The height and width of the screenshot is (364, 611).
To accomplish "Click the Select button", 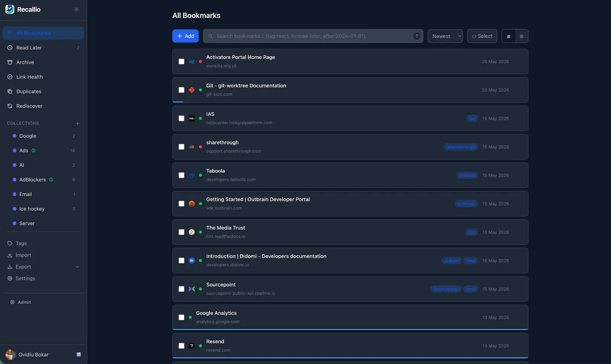I will 482,36.
